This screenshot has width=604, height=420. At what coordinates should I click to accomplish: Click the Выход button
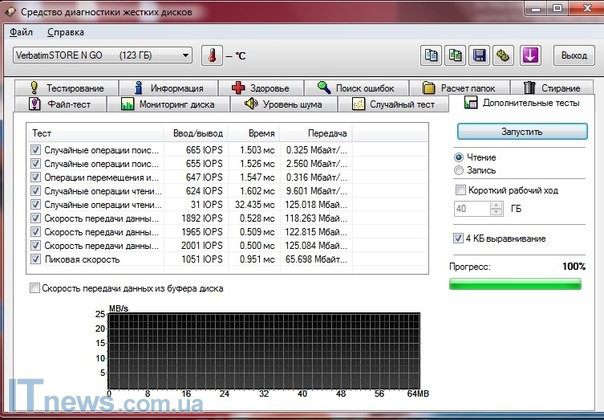pos(574,55)
